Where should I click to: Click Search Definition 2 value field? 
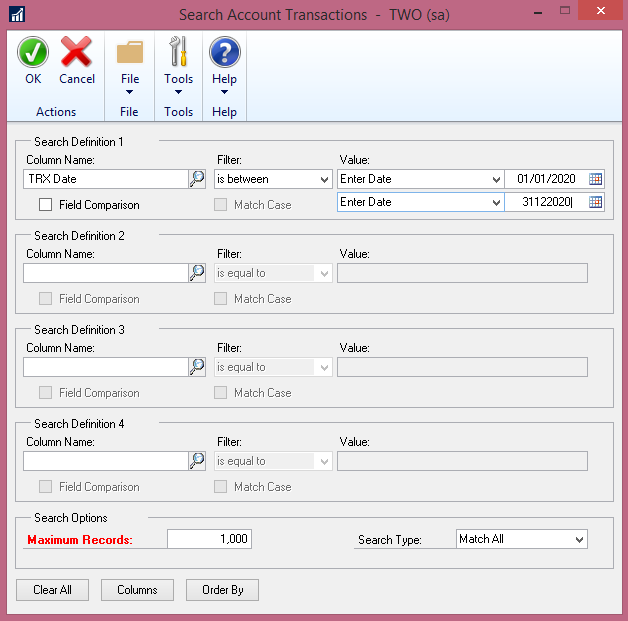(x=462, y=273)
